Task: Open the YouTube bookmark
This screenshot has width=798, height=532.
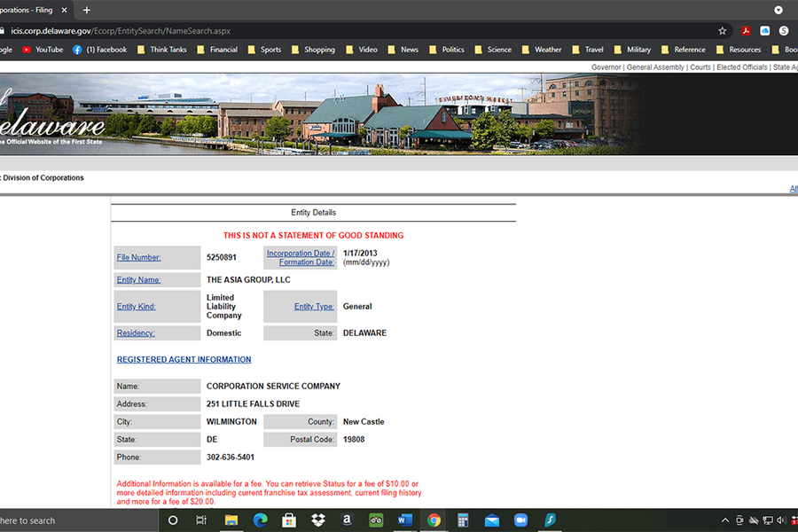Action: coord(43,50)
